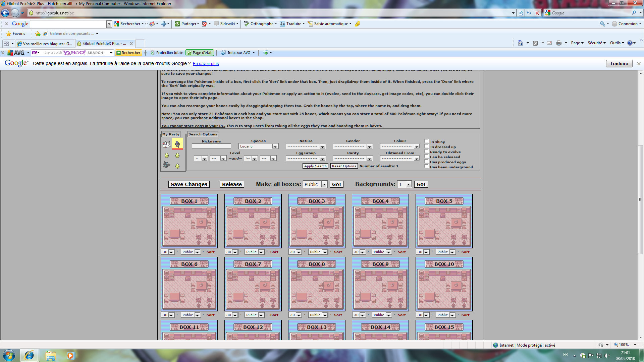Click the RSS feeds icon
The height and width of the screenshot is (362, 644).
point(535,43)
